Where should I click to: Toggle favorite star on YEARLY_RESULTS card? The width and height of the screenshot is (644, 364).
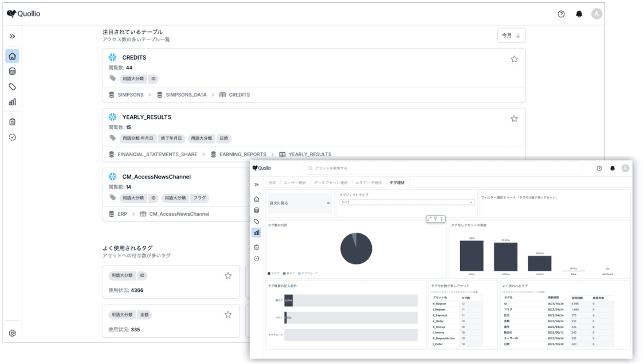(514, 118)
